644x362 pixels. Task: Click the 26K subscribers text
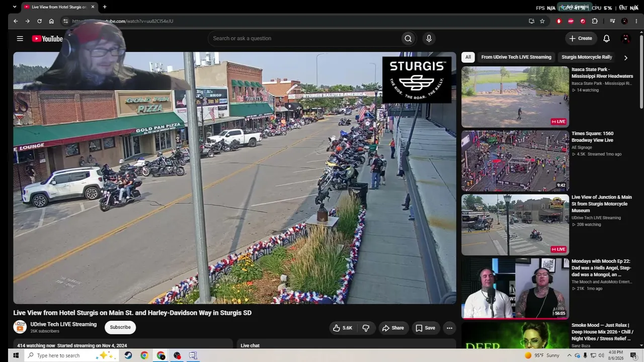pyautogui.click(x=45, y=331)
